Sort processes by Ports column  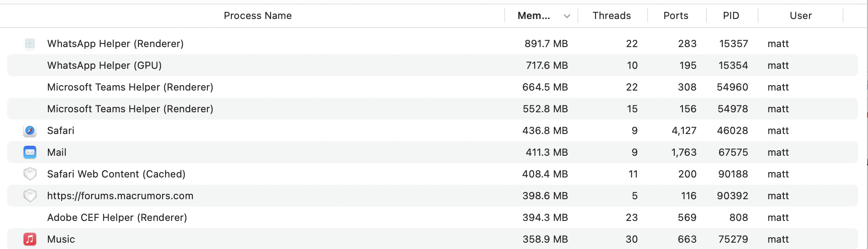[x=676, y=16]
